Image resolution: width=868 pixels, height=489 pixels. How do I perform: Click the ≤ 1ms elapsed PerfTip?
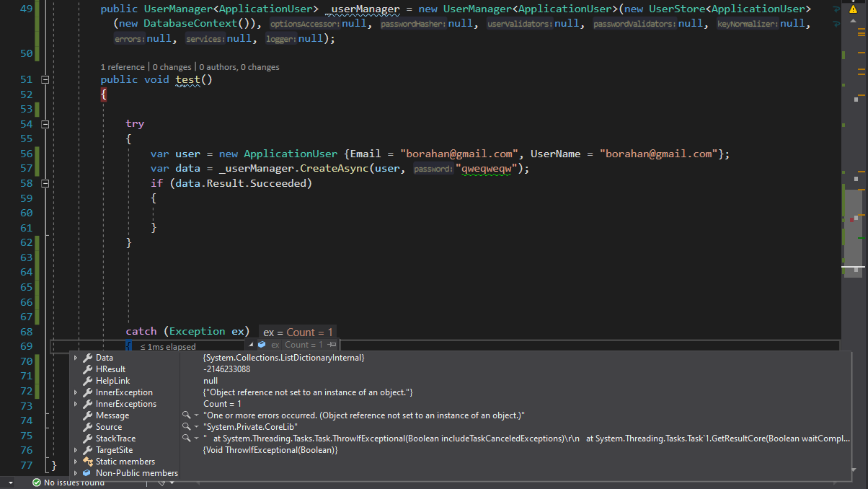coord(167,346)
